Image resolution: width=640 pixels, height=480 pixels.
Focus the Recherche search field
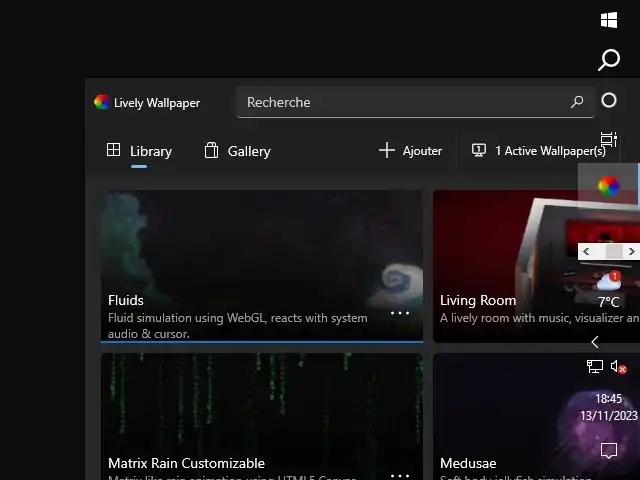coord(415,102)
